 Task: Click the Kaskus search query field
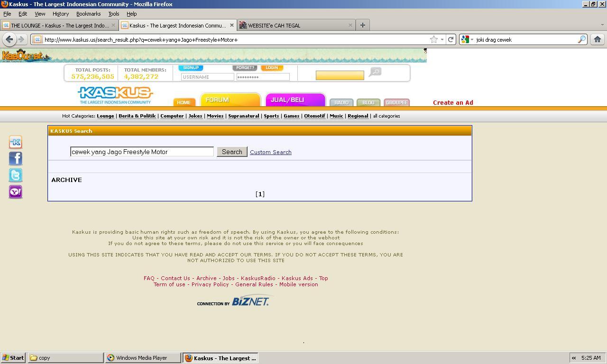pyautogui.click(x=142, y=152)
